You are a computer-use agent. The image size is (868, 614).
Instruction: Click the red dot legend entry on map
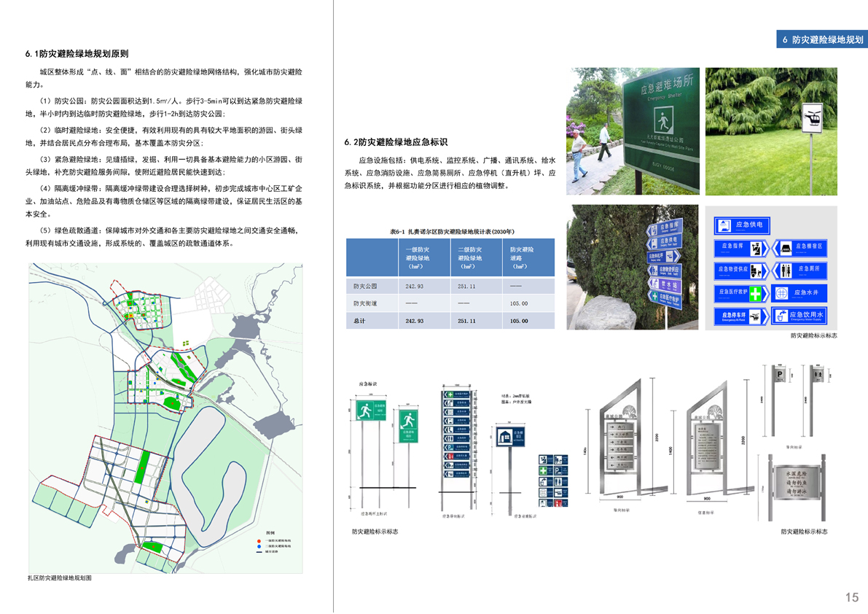pos(259,540)
